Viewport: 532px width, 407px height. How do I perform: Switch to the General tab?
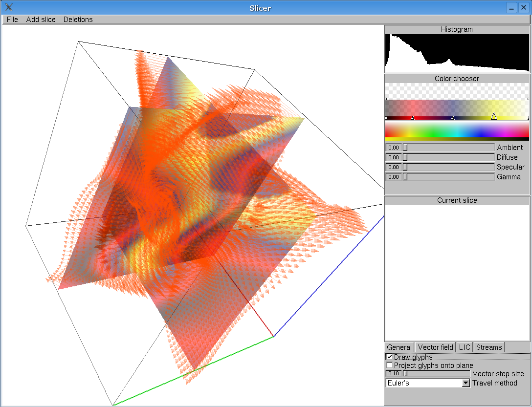[x=399, y=347]
